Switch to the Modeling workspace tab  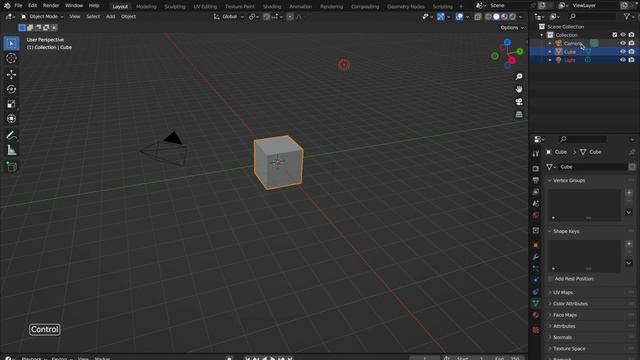click(x=146, y=7)
